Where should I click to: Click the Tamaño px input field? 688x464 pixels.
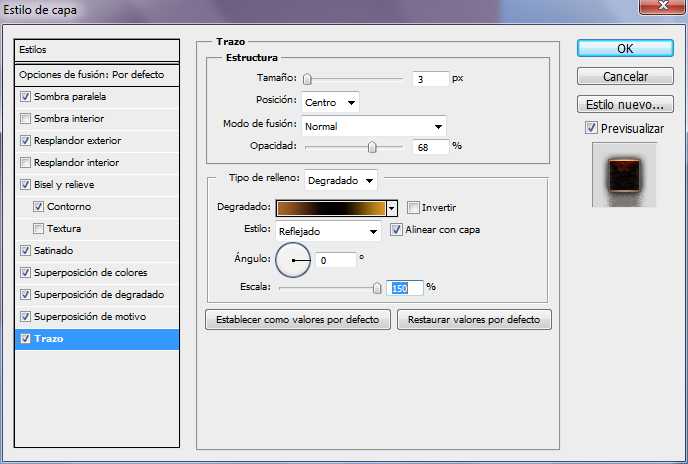click(x=431, y=79)
